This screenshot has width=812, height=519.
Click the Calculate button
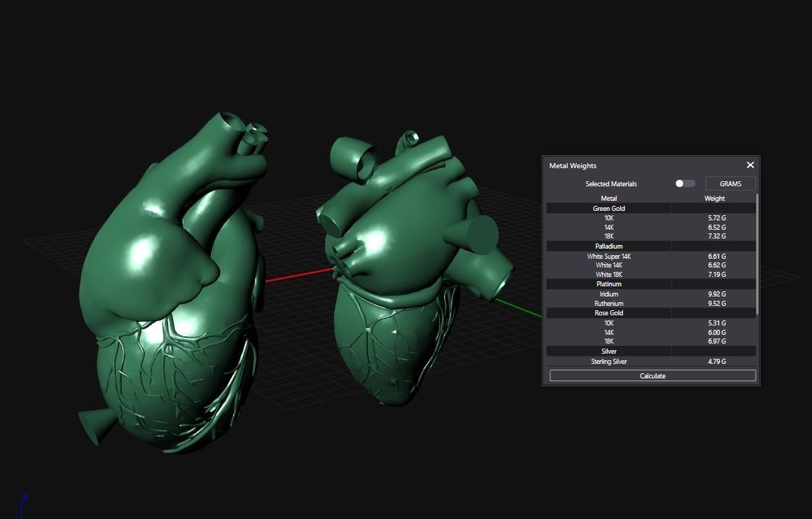pos(653,376)
